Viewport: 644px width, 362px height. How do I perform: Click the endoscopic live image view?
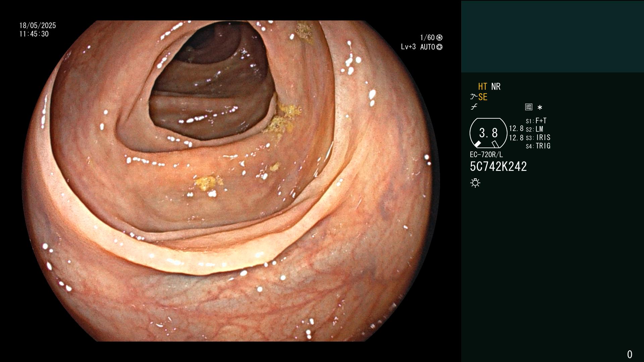tap(231, 181)
